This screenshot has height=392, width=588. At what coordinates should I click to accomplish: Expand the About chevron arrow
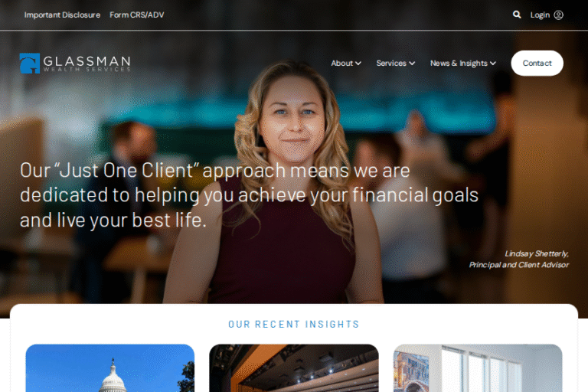click(358, 64)
